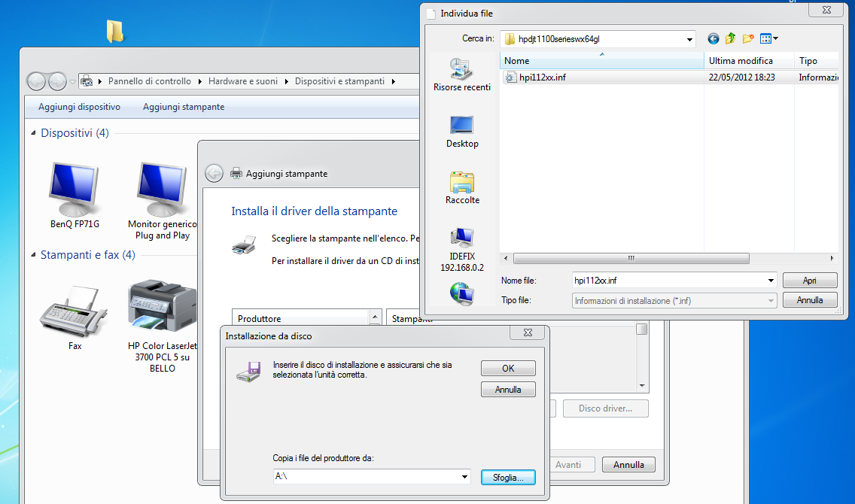Collapse the Dispositivi (4) group
855x504 pixels.
(x=33, y=133)
